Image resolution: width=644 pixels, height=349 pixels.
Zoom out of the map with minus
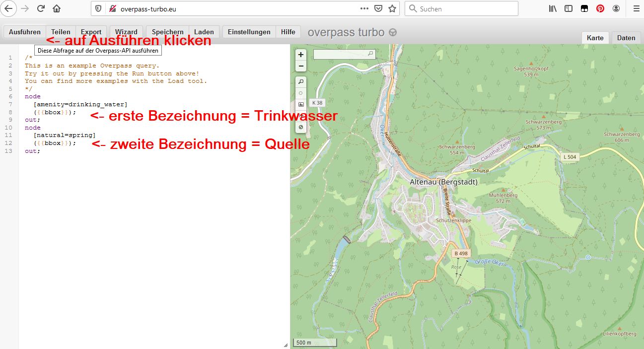click(300, 67)
